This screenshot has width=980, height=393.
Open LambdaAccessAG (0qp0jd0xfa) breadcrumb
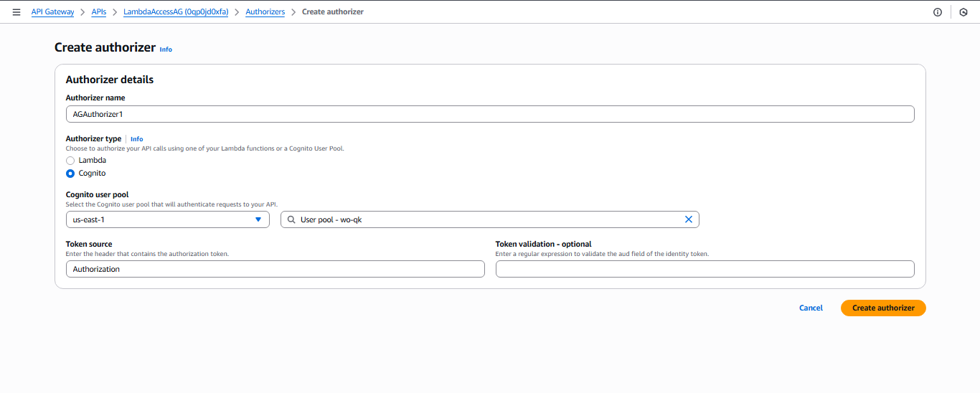pyautogui.click(x=176, y=12)
